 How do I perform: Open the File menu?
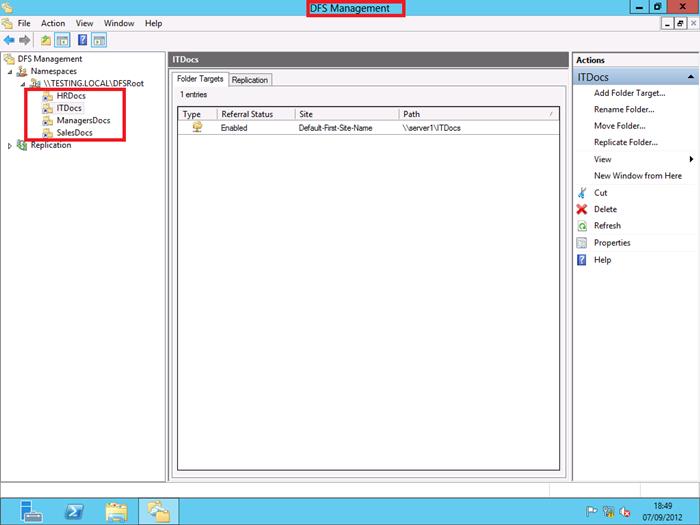[x=24, y=23]
